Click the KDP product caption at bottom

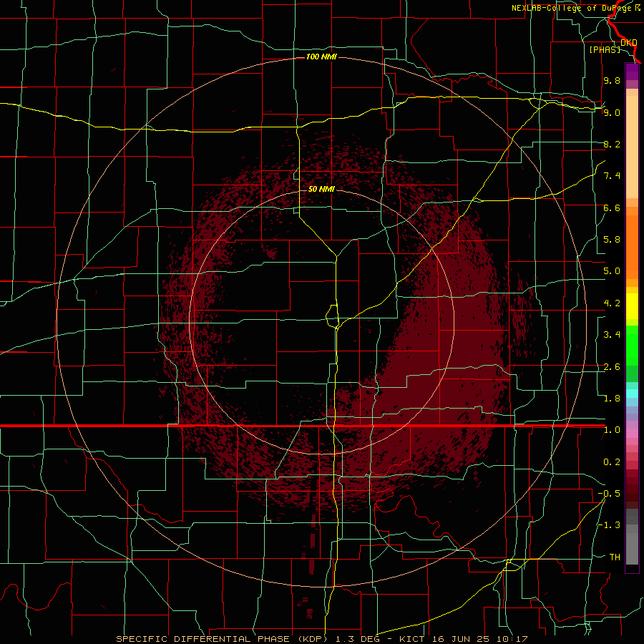[x=321, y=639]
